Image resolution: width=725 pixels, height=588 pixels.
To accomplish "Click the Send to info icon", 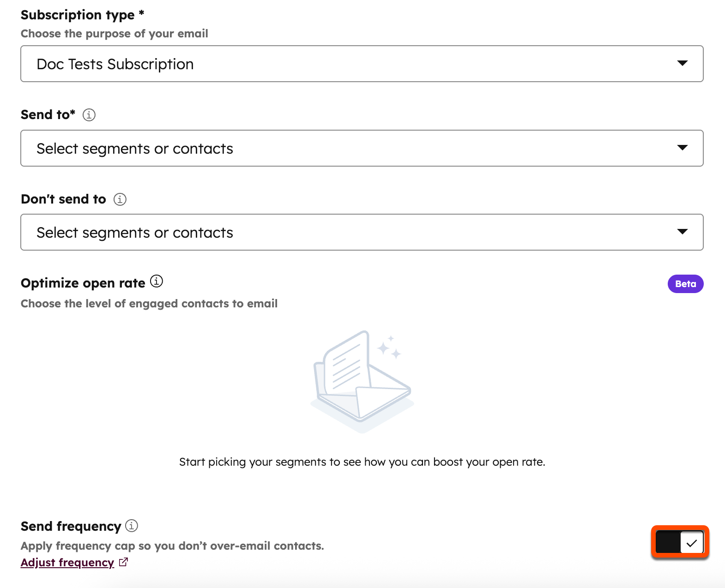I will coord(89,114).
